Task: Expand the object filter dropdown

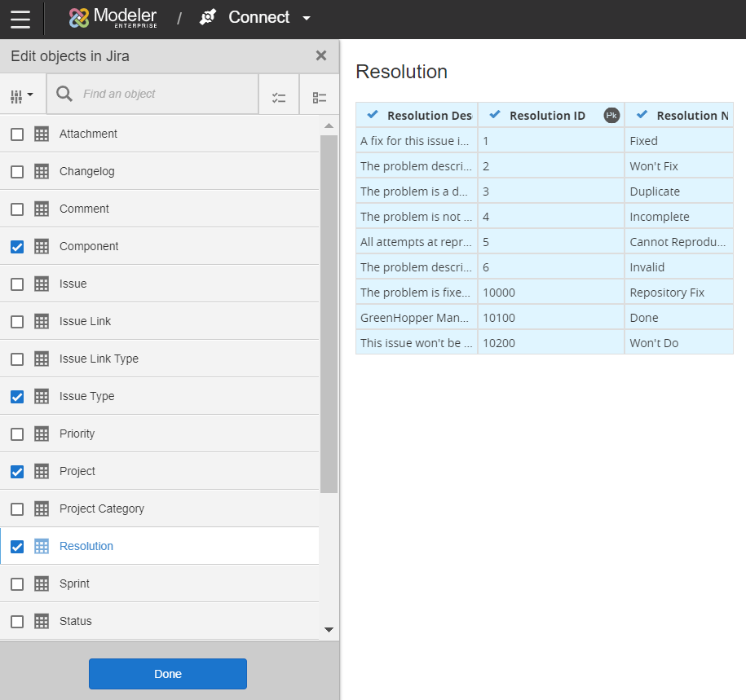Action: tap(23, 95)
